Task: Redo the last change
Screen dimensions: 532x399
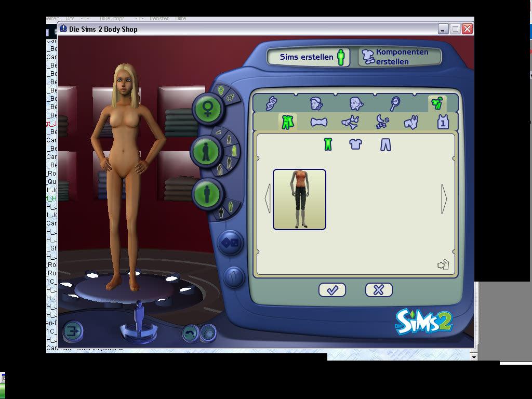Action: 208,333
